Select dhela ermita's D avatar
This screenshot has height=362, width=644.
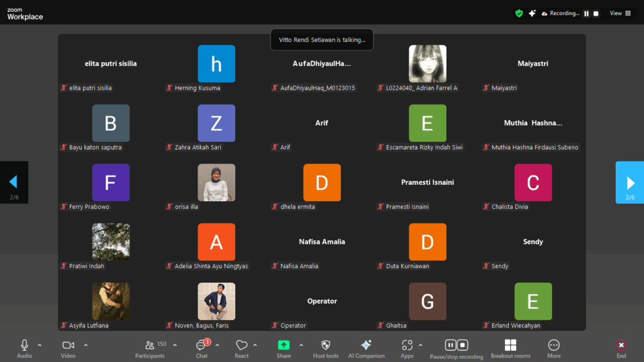pyautogui.click(x=322, y=182)
